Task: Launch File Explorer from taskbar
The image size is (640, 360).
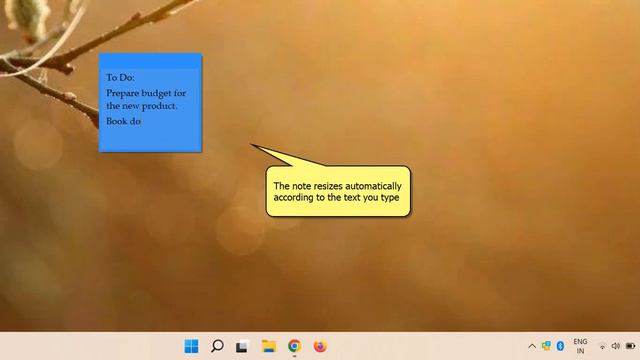Action: 269,346
